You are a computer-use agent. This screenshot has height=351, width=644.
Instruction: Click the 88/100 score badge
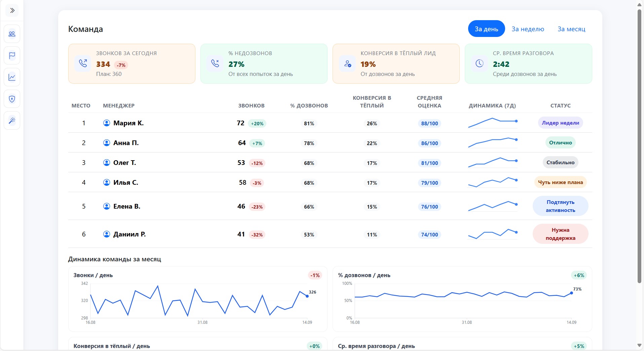point(429,123)
